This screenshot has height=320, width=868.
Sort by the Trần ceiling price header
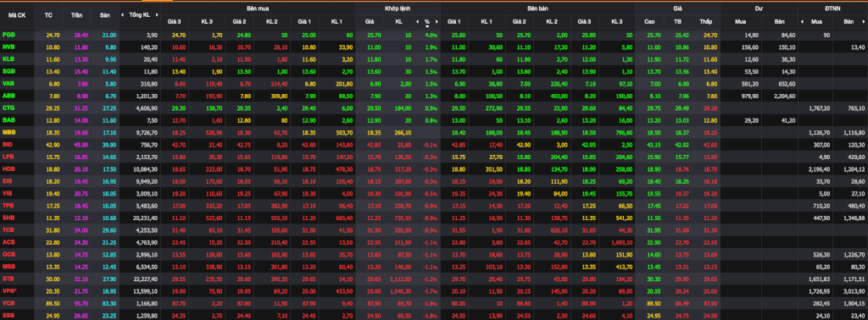click(77, 15)
